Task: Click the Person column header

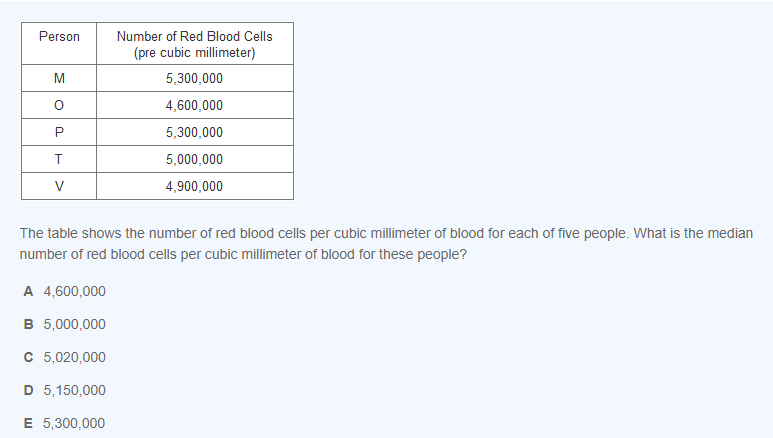Action: point(59,37)
